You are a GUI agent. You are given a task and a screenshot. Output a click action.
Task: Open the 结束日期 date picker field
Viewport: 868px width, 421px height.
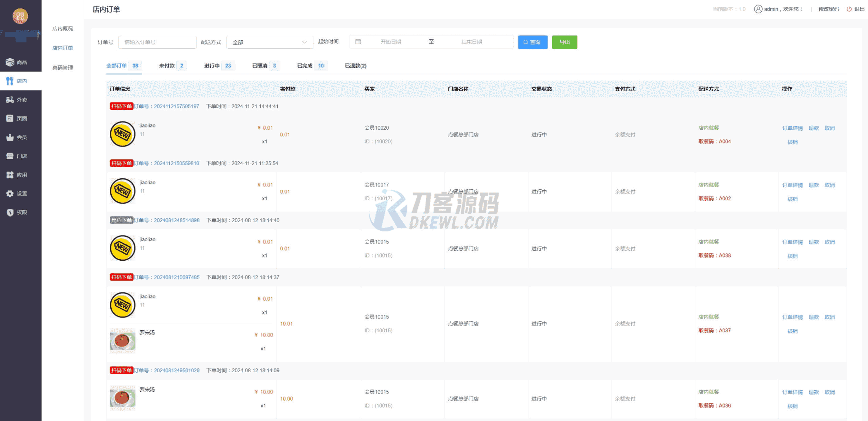click(x=471, y=42)
